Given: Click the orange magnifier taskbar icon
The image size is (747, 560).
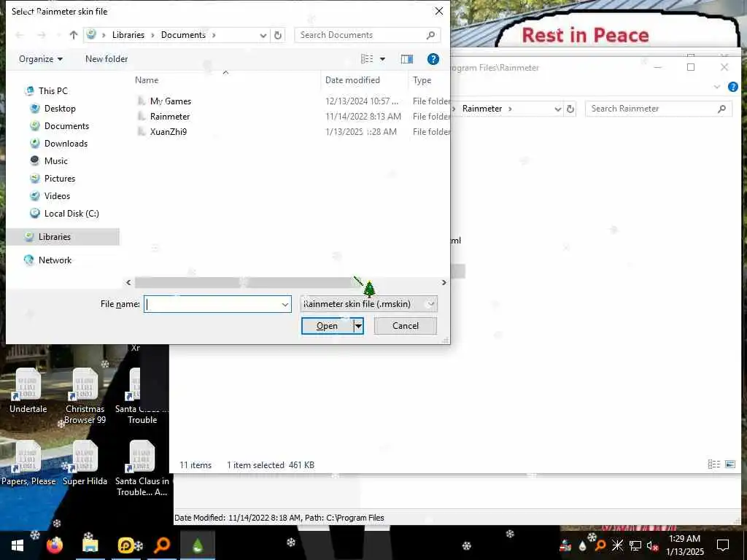Looking at the screenshot, I should coord(162,545).
